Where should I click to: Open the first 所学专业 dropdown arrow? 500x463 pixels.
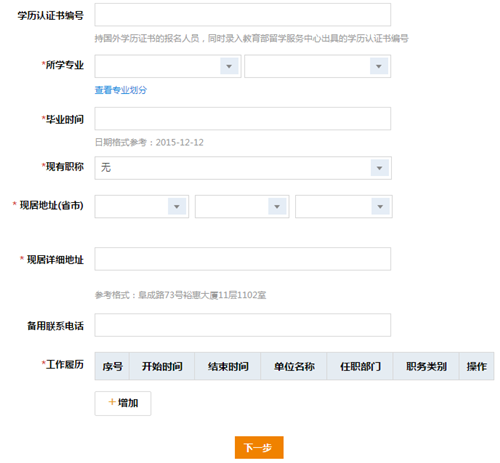(229, 66)
